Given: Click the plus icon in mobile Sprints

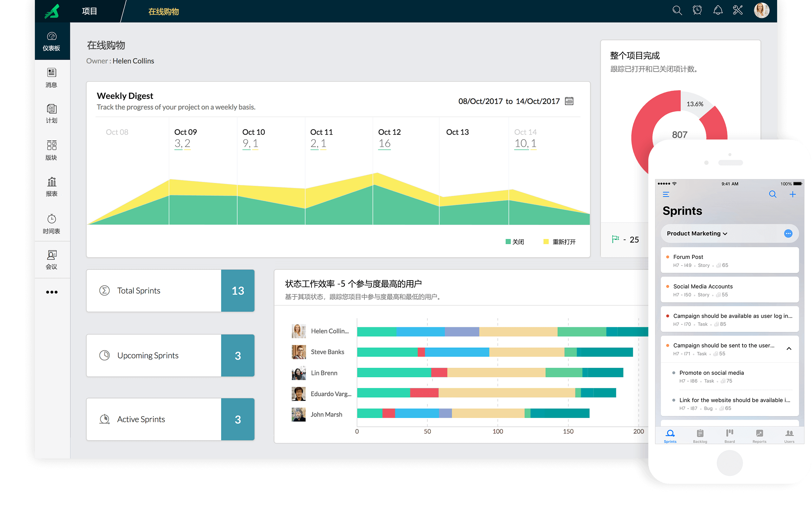Looking at the screenshot, I should 792,194.
